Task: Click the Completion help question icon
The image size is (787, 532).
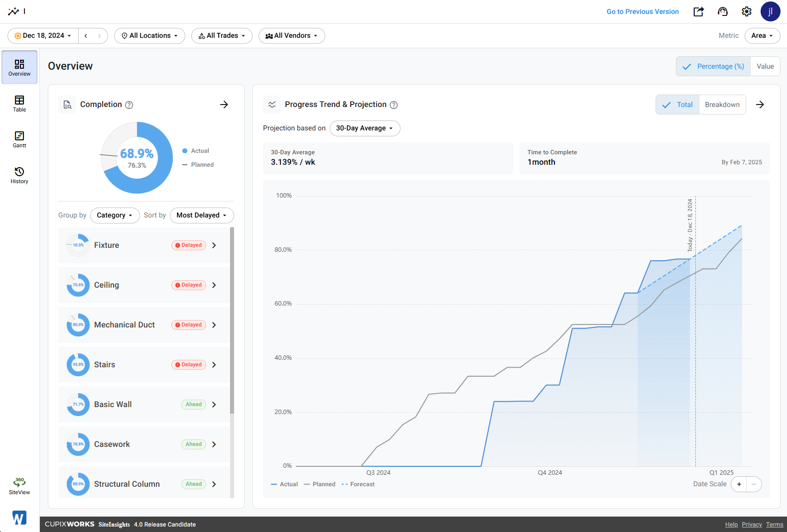Action: click(129, 105)
